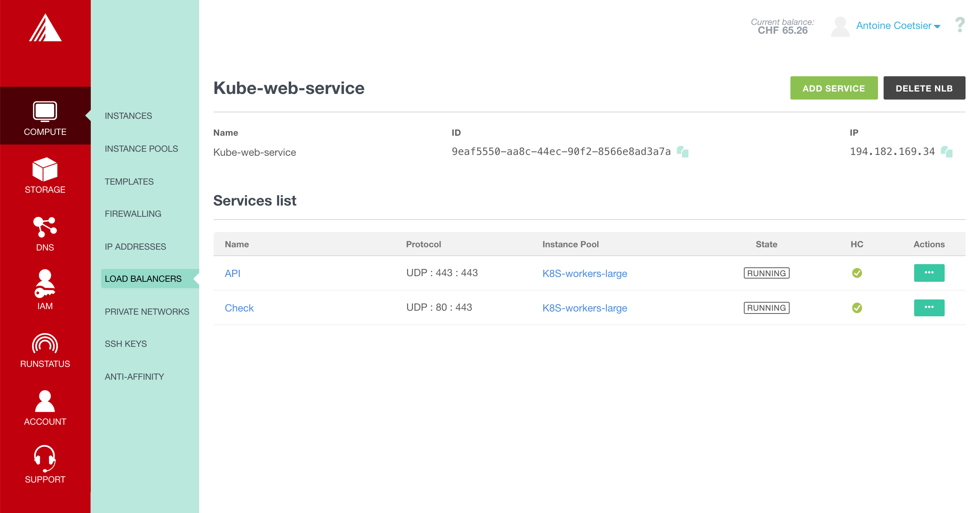The image size is (980, 513).
Task: Open the K8S-workers-large instance pool
Action: tap(585, 273)
